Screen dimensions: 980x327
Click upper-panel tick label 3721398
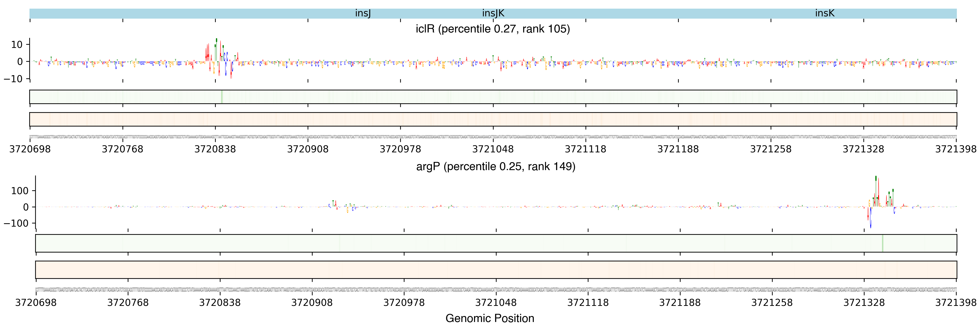[x=956, y=149]
